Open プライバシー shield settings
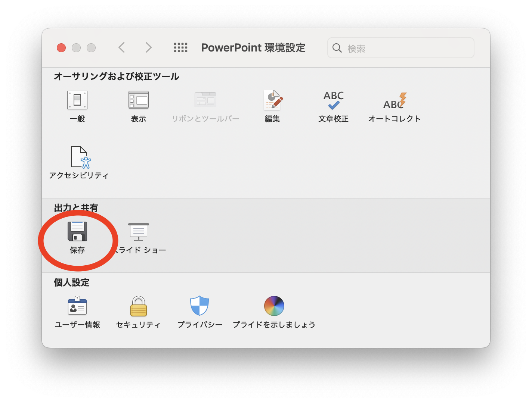Screen dimensions: 532x403 199,306
